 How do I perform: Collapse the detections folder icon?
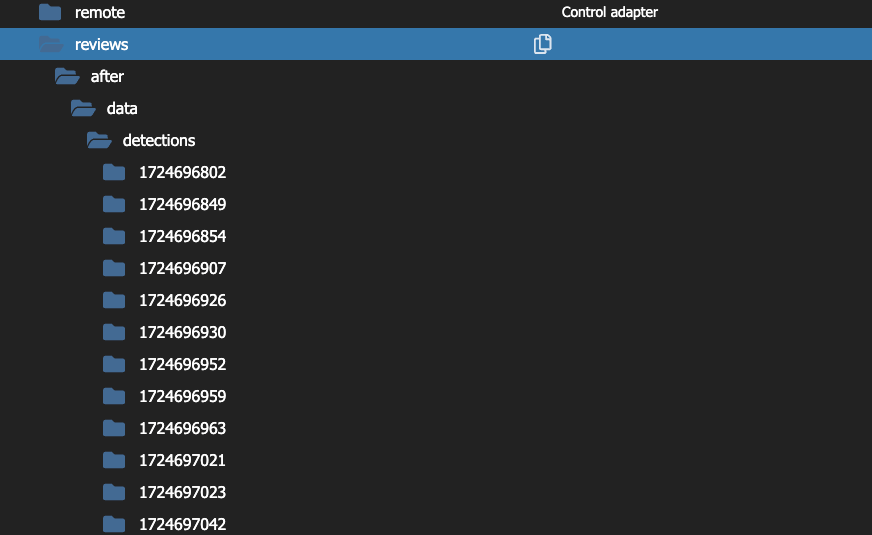tap(100, 140)
